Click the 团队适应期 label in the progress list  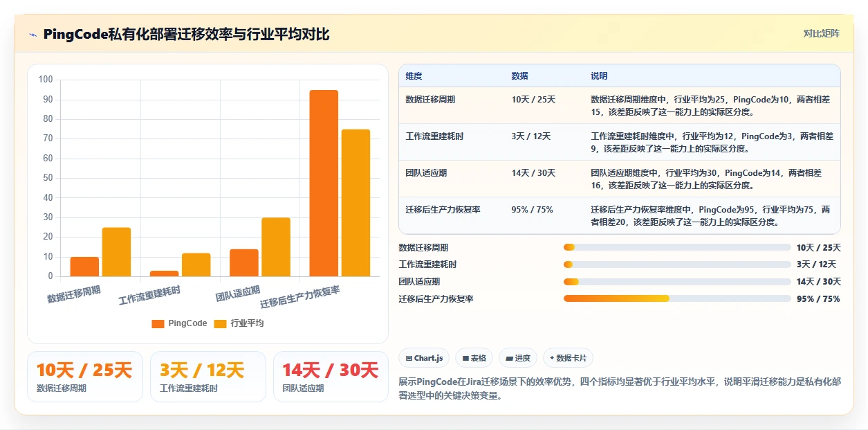(419, 281)
